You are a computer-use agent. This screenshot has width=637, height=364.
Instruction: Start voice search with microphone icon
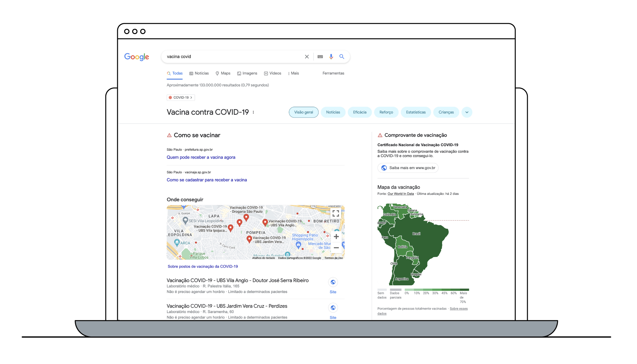331,57
